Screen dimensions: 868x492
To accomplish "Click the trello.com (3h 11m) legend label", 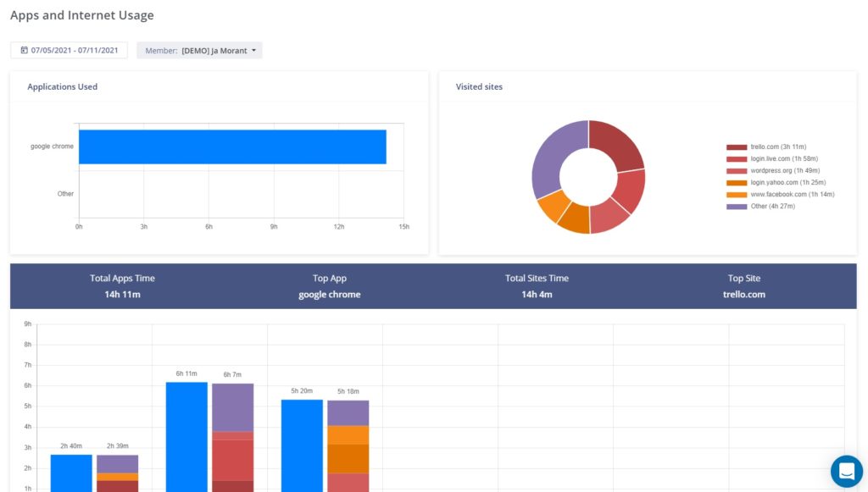I will coord(778,147).
